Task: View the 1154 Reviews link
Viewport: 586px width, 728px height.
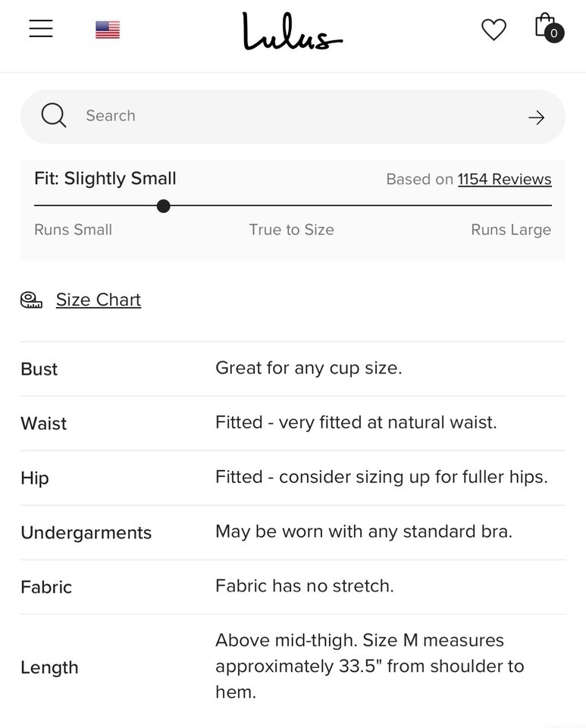Action: pyautogui.click(x=504, y=180)
